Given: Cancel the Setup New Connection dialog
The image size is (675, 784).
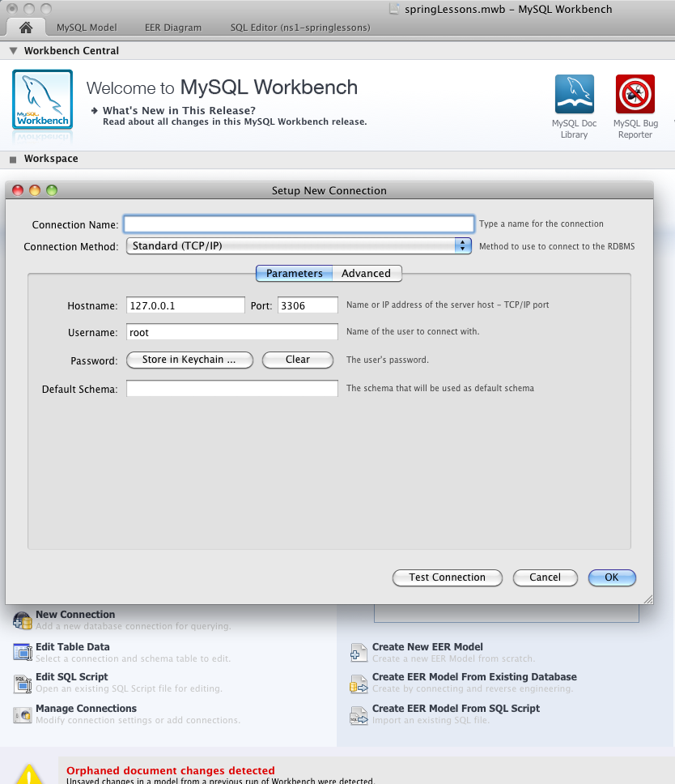Looking at the screenshot, I should click(545, 577).
